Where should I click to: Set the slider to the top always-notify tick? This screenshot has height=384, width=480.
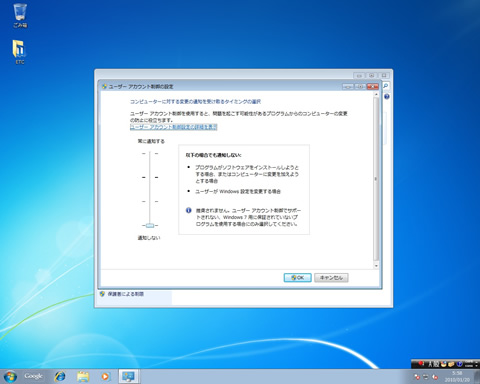click(150, 154)
